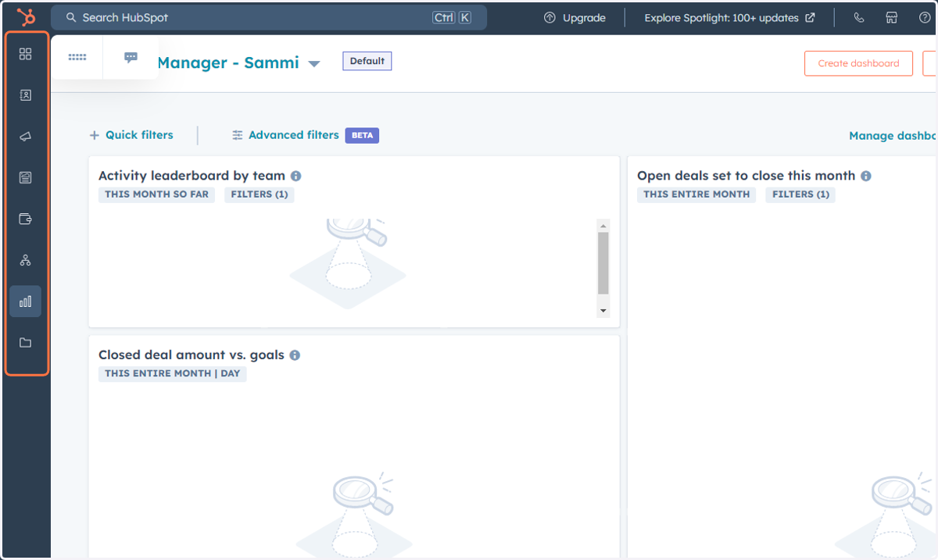Click scrollbar down arrow in Activity leaderboard
The height and width of the screenshot is (560, 938).
click(x=603, y=310)
